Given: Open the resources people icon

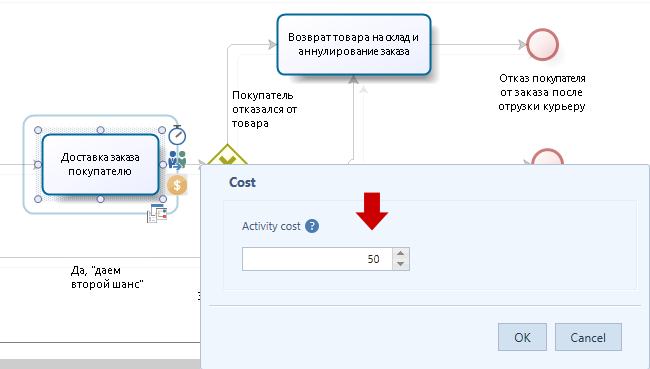Looking at the screenshot, I should [x=177, y=160].
